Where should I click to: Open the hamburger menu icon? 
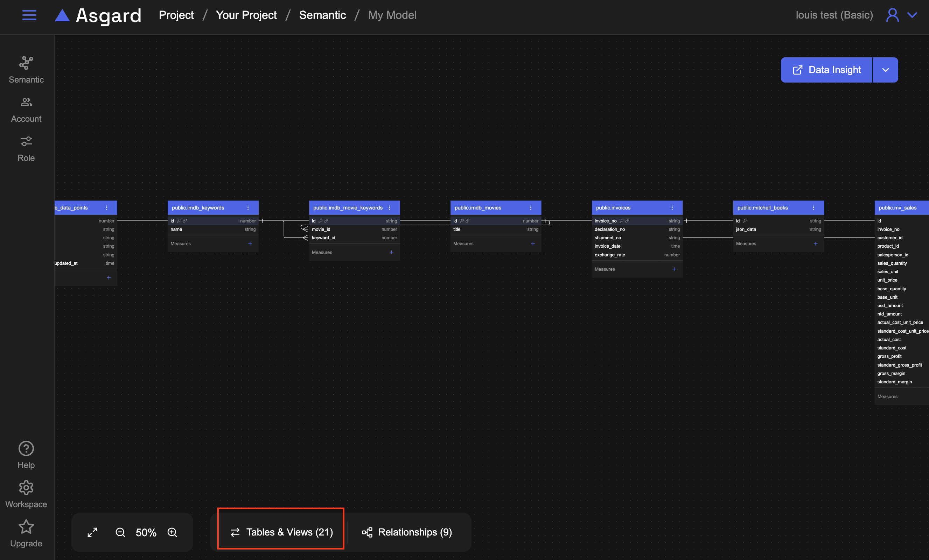tap(29, 15)
